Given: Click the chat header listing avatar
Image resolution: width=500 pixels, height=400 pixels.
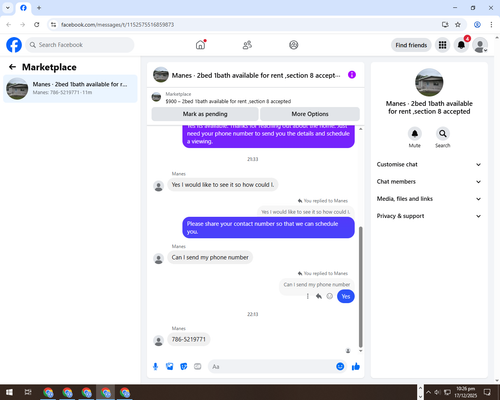Looking at the screenshot, I should click(161, 75).
